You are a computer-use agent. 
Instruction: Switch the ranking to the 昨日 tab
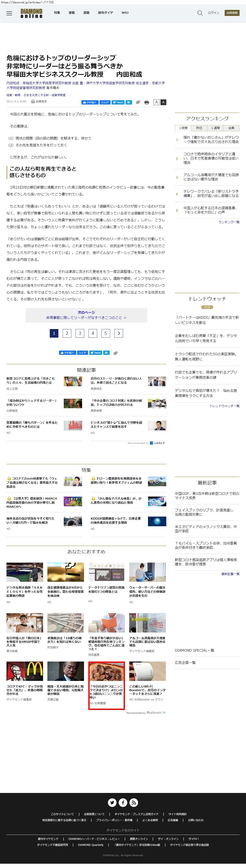(x=199, y=128)
